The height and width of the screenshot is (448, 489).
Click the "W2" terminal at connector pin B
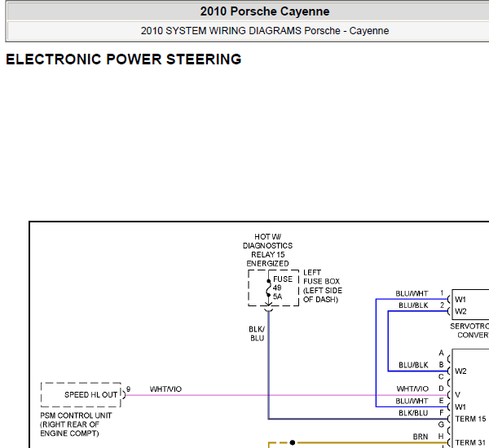(460, 371)
